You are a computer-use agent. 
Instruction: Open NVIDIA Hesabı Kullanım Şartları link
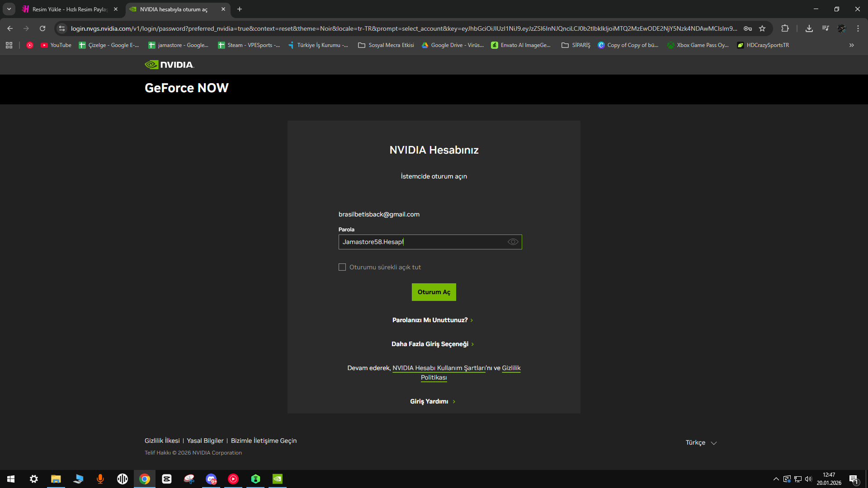[439, 368]
